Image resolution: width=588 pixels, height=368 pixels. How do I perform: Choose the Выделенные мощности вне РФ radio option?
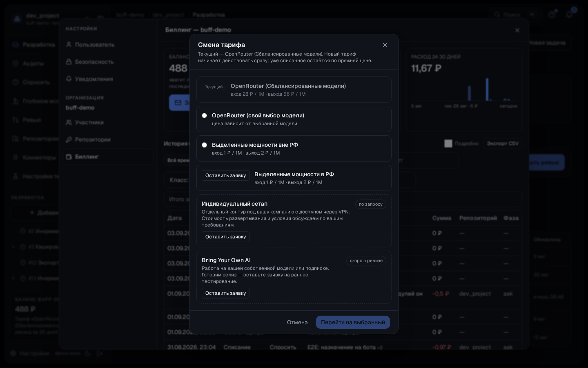pos(204,145)
